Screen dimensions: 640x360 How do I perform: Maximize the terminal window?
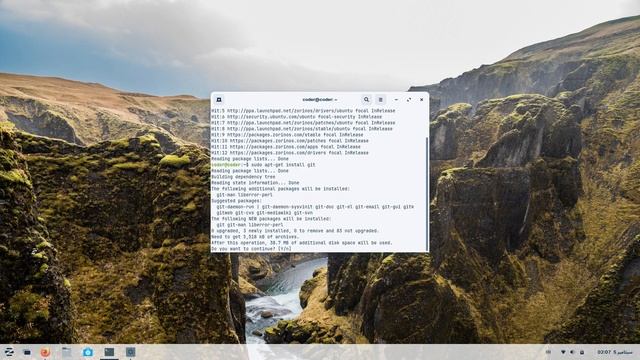[409, 100]
